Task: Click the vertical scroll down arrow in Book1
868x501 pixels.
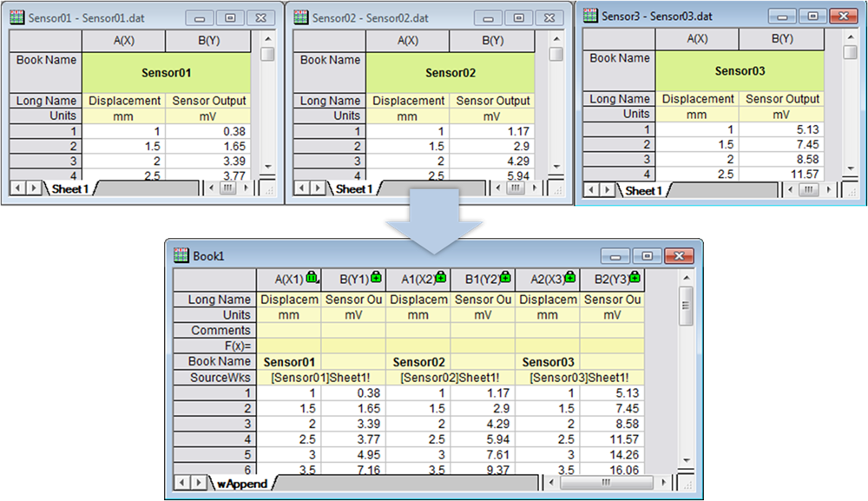Action: [x=687, y=460]
